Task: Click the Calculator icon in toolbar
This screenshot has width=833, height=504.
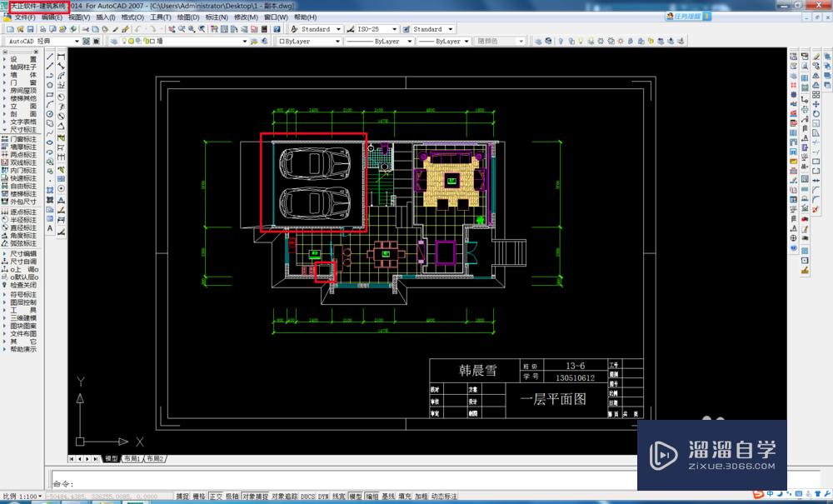Action: click(x=264, y=29)
